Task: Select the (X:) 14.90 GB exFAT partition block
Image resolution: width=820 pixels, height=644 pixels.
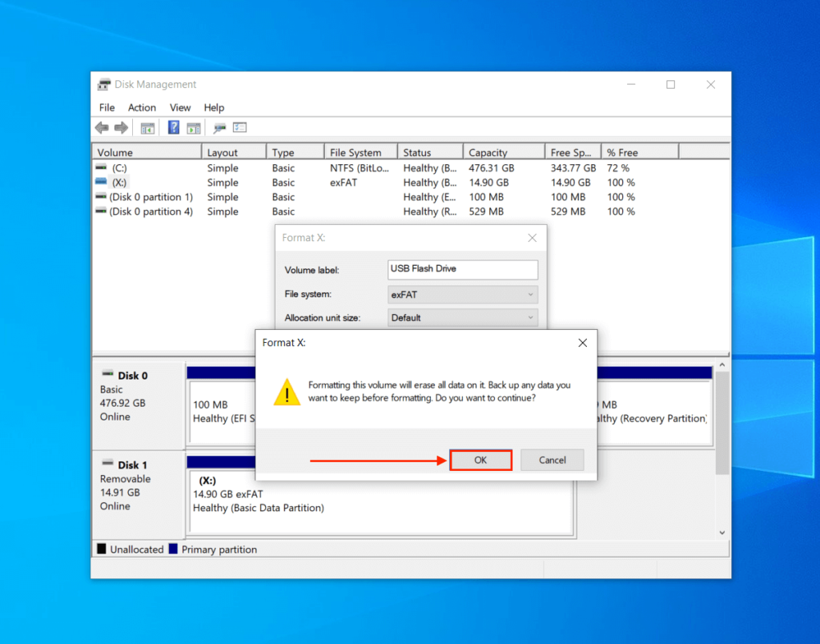Action: tap(380, 501)
